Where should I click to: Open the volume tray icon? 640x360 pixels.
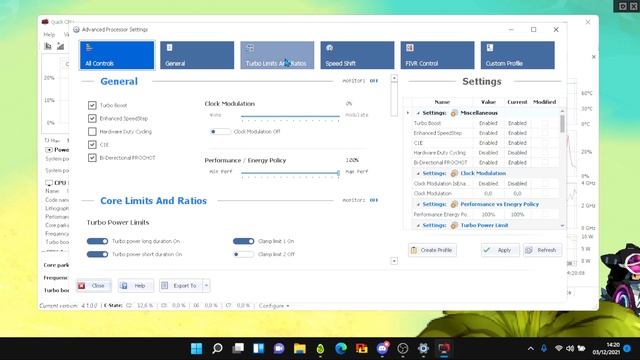click(x=570, y=348)
